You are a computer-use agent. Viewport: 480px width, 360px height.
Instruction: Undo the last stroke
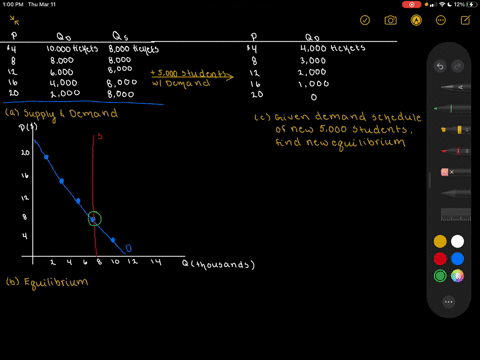pyautogui.click(x=440, y=66)
